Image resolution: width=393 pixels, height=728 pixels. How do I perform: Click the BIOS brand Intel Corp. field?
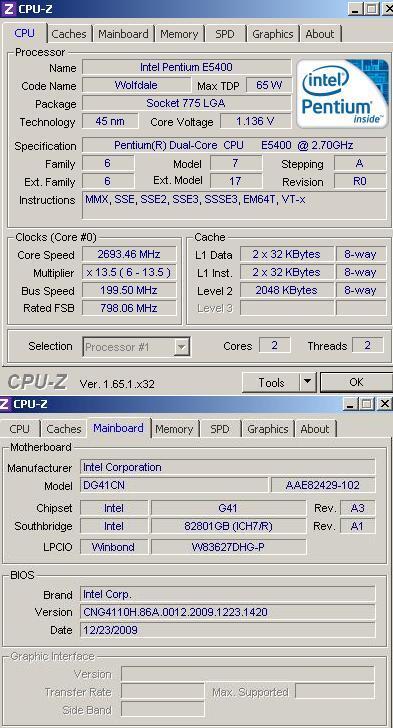point(228,594)
